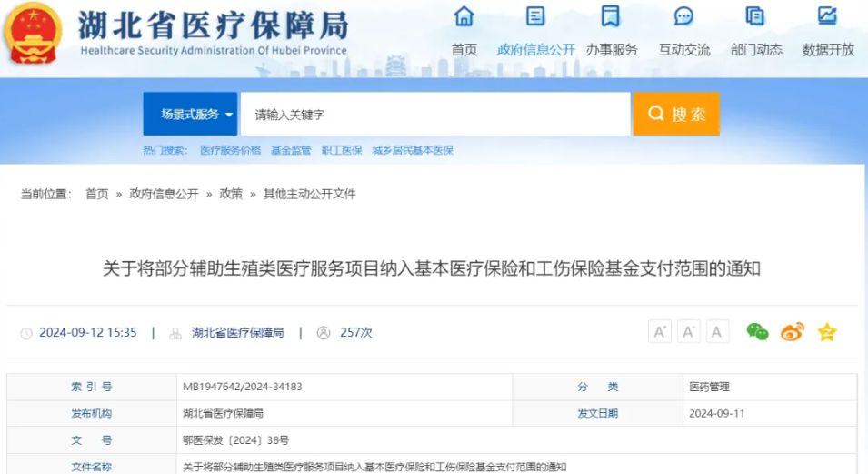868x474 pixels.
Task: Click the 政府信息公开 document icon
Action: click(536, 16)
